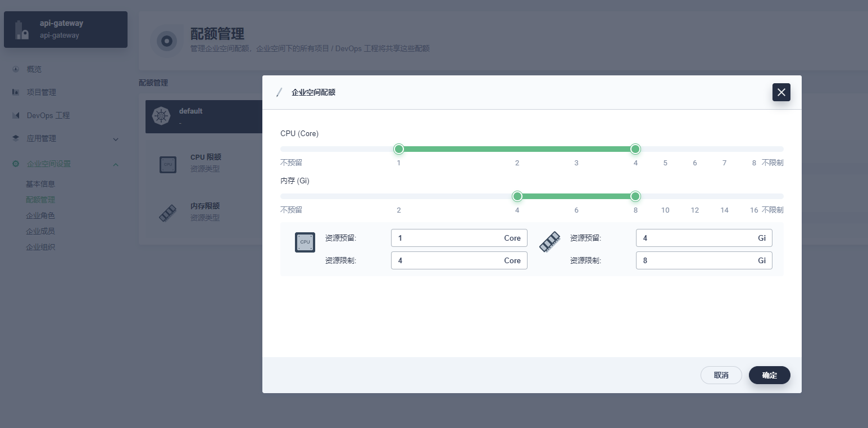868x428 pixels.
Task: Click the CPU 限额 icon in background
Action: [168, 164]
